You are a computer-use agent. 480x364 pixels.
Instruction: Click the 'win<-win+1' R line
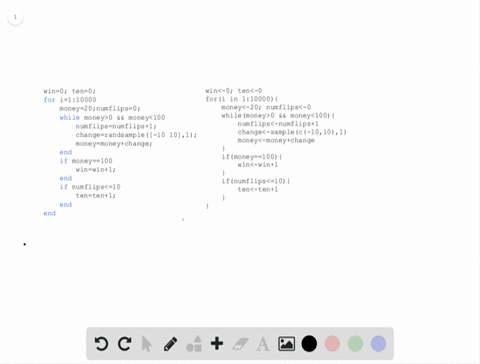(258, 165)
